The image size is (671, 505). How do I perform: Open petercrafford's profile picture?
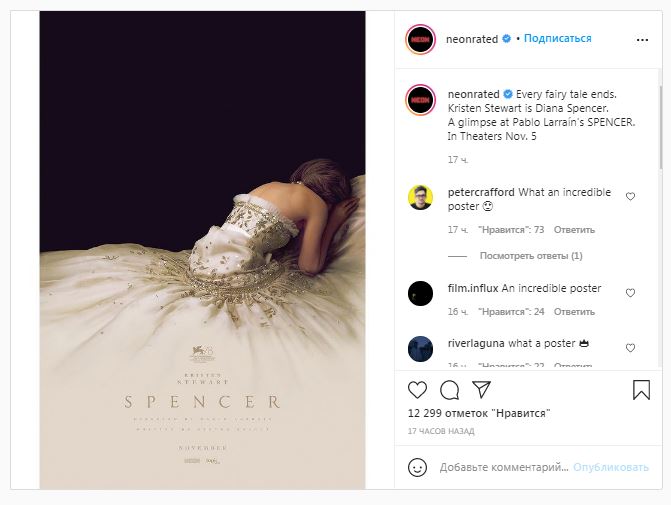coord(420,197)
